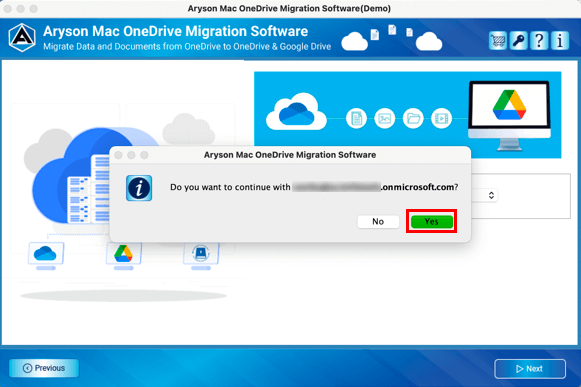
Task: Click the key activation icon
Action: coord(518,40)
